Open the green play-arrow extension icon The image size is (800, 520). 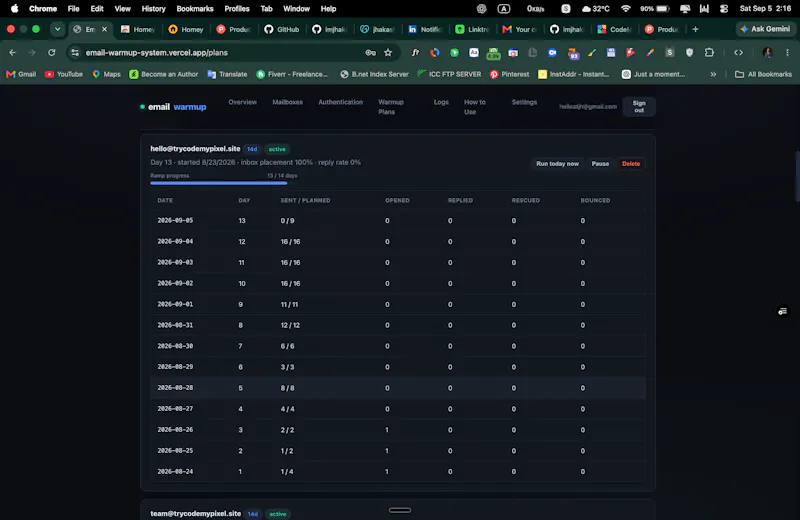coord(454,53)
